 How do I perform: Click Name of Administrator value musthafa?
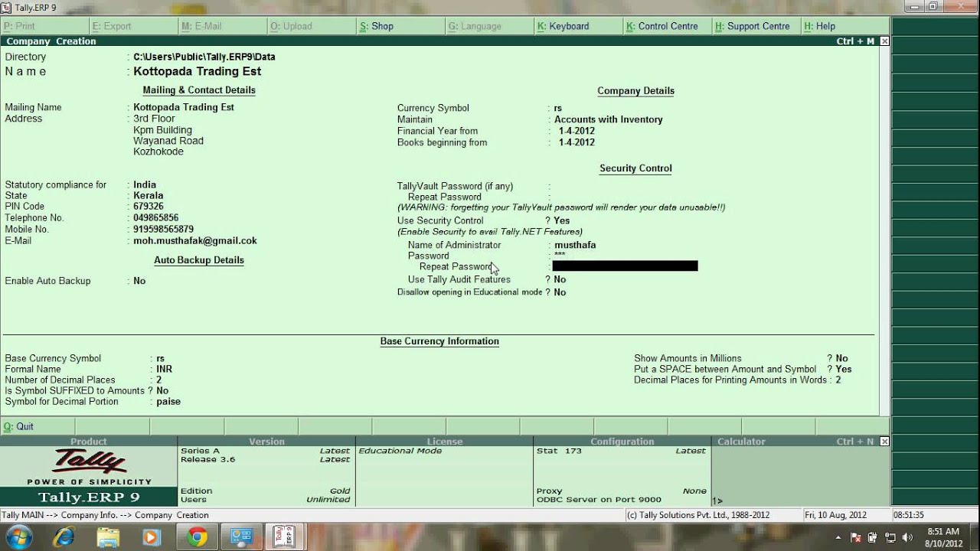[x=575, y=245]
